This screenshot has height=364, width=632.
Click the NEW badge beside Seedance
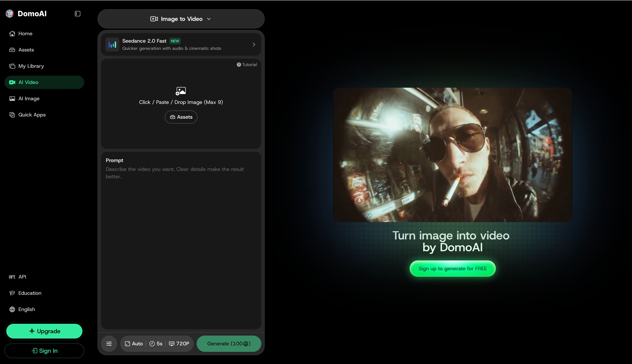(175, 41)
